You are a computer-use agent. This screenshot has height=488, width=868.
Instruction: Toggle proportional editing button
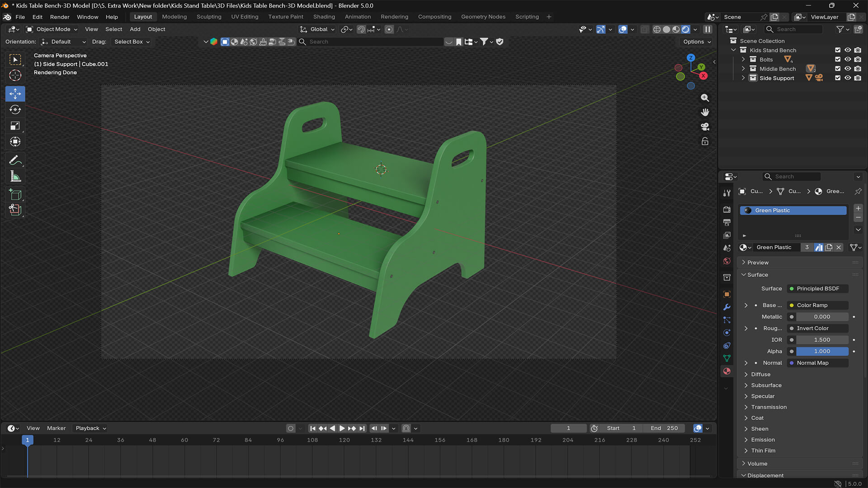pos(389,29)
